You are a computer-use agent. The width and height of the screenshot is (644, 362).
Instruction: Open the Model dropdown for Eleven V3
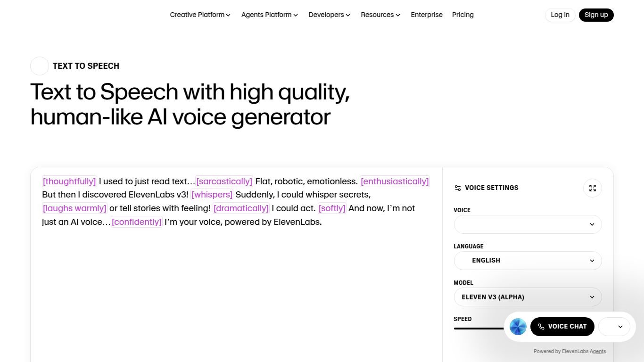[x=527, y=297]
